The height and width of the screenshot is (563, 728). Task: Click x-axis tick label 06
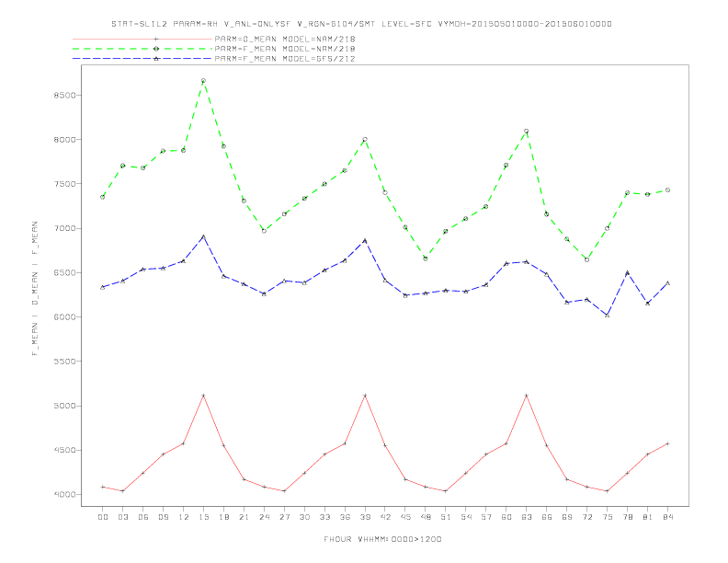coord(143,517)
